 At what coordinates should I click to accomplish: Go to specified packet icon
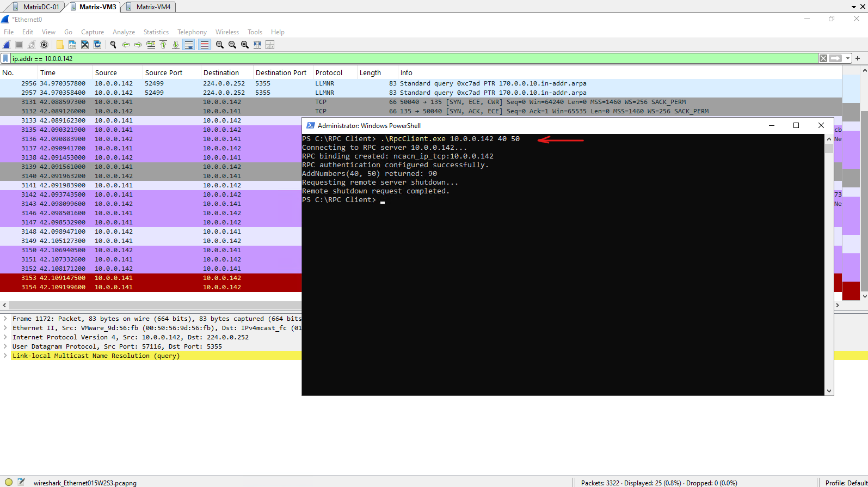(151, 45)
